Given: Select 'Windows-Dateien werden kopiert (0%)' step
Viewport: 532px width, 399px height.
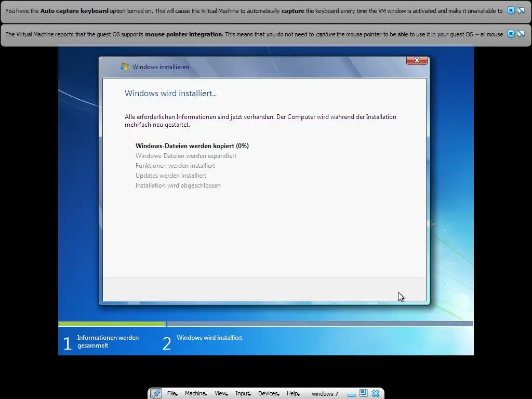Looking at the screenshot, I should (x=192, y=146).
